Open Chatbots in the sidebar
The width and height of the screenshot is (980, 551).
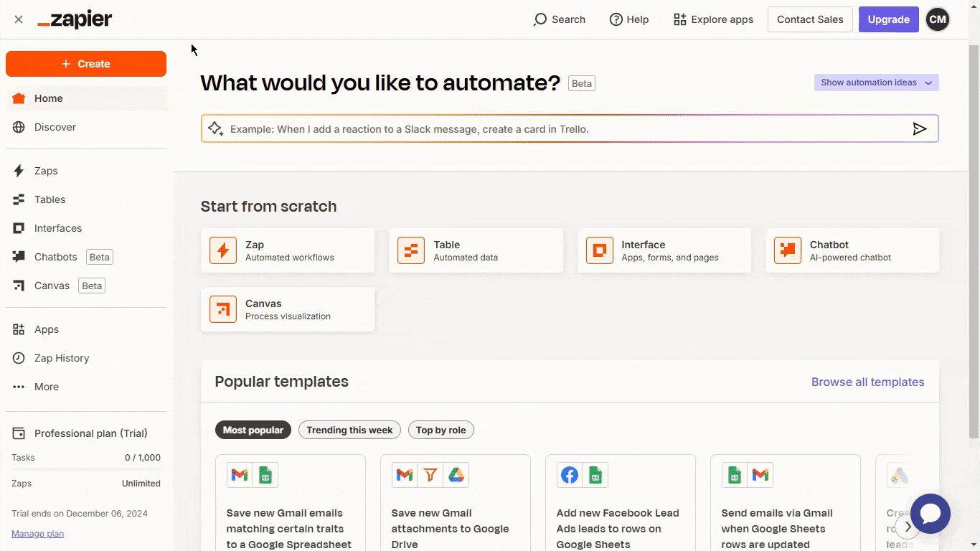click(x=86, y=257)
